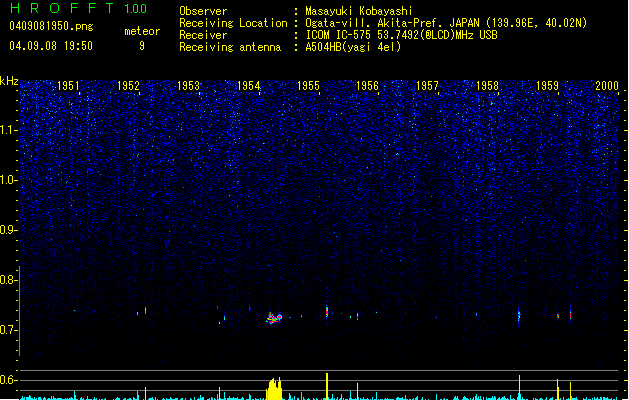Click the 0.6 kHz frequency label
The height and width of the screenshot is (400, 629).
tap(9, 380)
